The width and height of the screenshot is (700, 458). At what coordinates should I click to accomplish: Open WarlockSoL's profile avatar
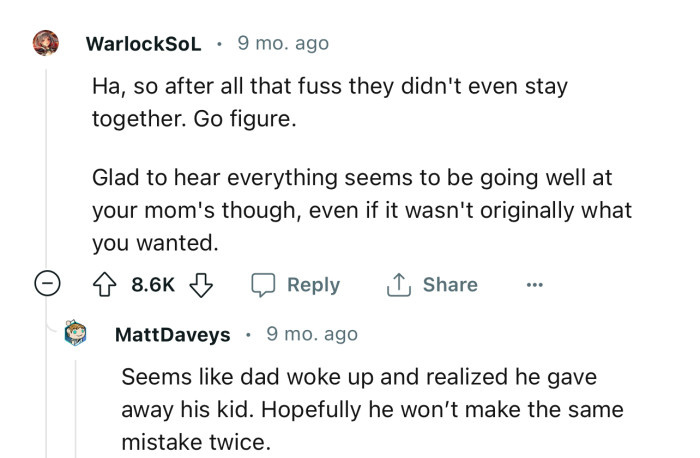pyautogui.click(x=46, y=44)
